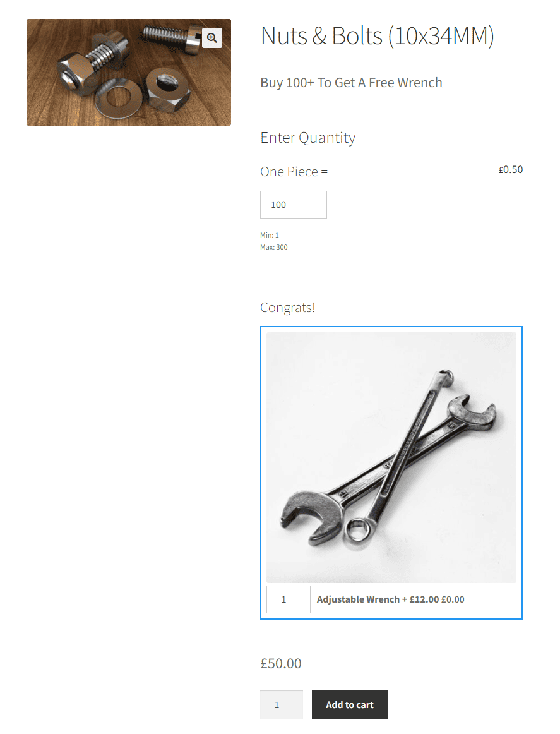
Task: Click the cart quantity field beside Add to cart
Action: (282, 704)
